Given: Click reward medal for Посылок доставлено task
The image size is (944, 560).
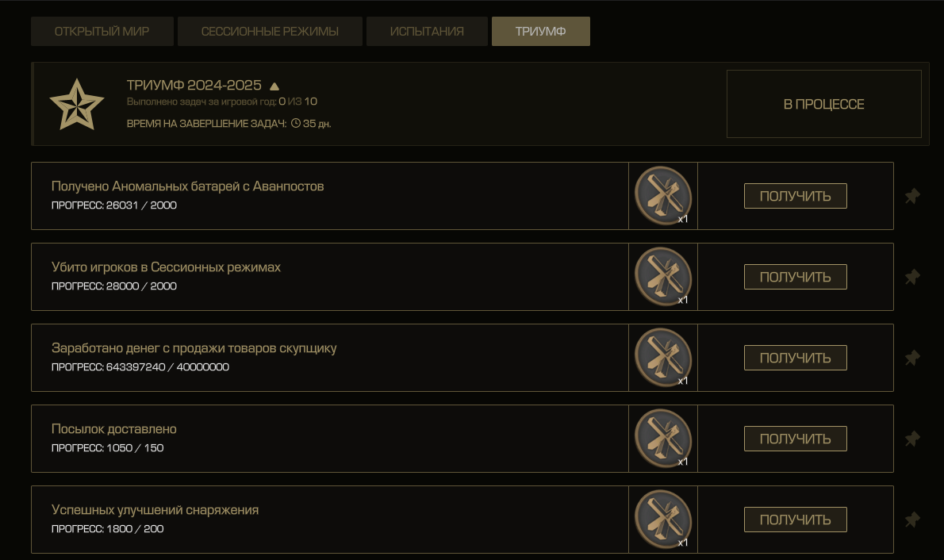Looking at the screenshot, I should 663,439.
